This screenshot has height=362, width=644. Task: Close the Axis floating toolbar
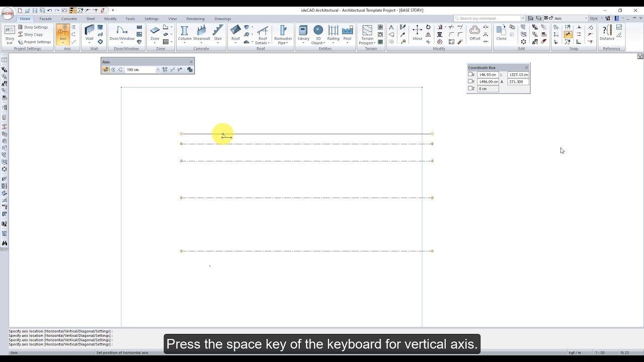(191, 62)
